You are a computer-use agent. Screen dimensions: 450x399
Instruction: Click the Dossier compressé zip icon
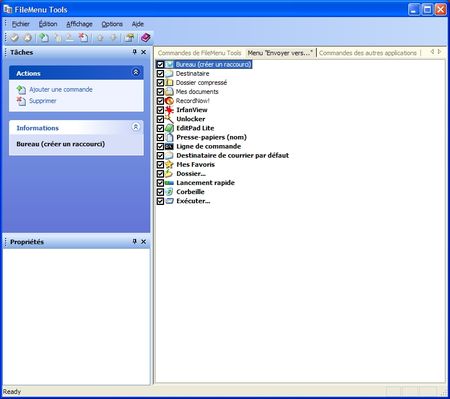(x=169, y=82)
